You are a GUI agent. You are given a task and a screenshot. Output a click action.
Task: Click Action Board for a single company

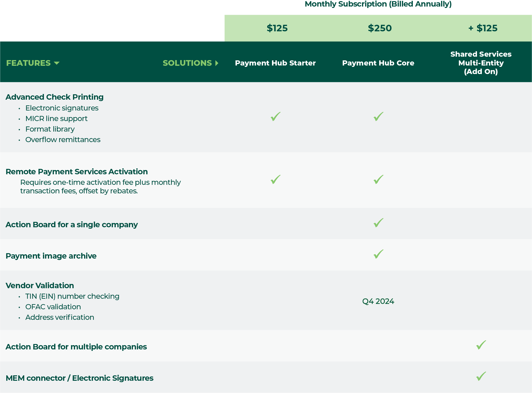click(72, 225)
